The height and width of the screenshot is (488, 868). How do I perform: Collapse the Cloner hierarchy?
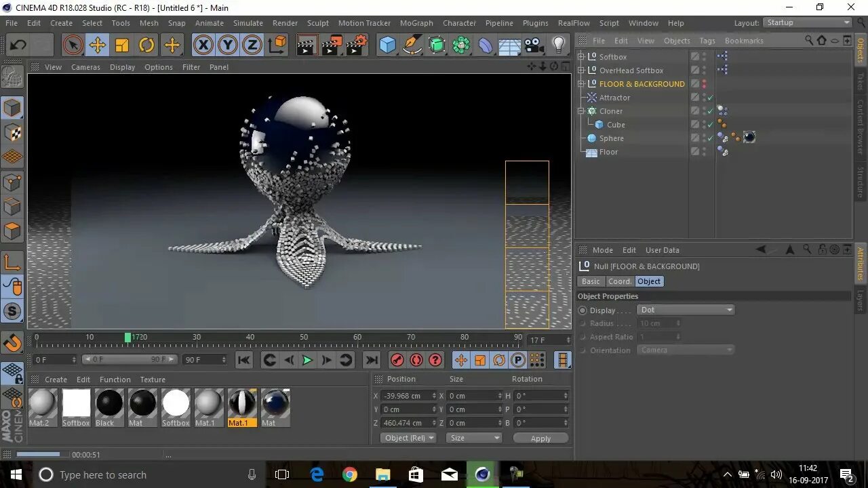pyautogui.click(x=581, y=111)
